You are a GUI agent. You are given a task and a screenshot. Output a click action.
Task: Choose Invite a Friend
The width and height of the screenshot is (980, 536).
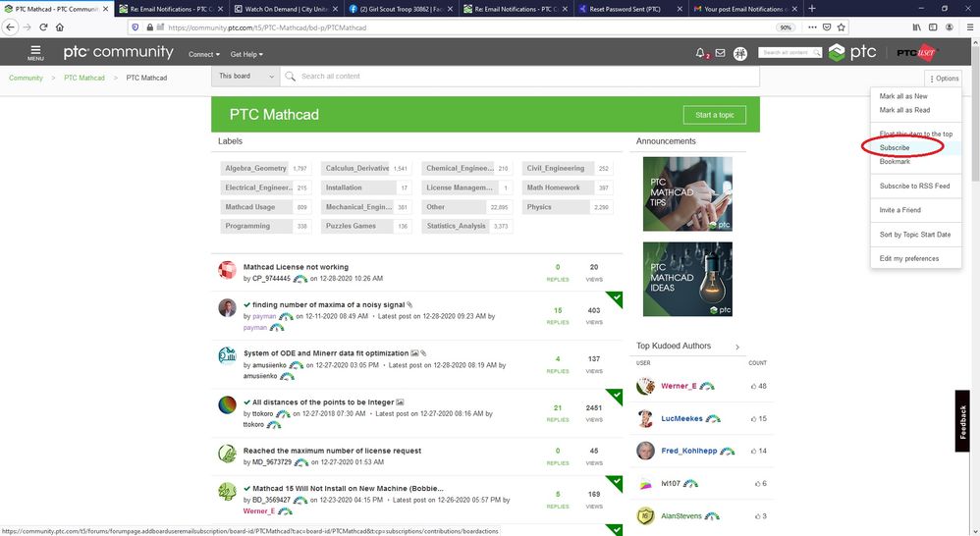coord(900,210)
